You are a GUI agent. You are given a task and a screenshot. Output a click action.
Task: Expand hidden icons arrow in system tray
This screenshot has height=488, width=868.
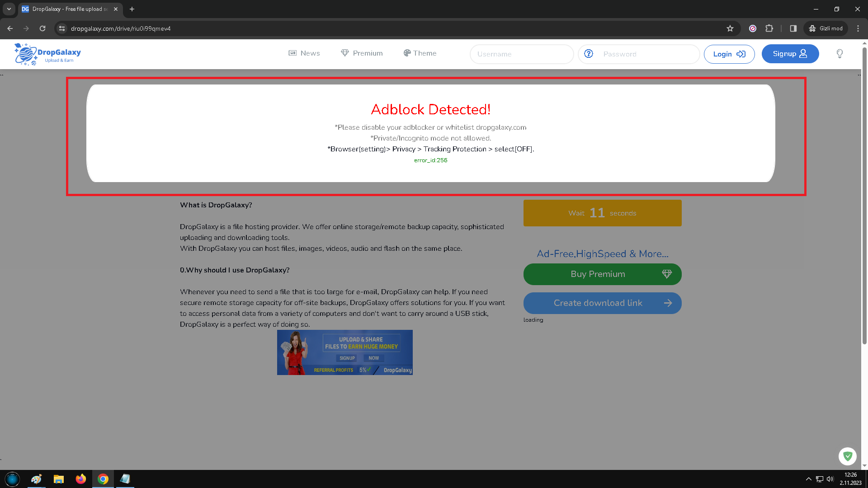click(x=809, y=479)
